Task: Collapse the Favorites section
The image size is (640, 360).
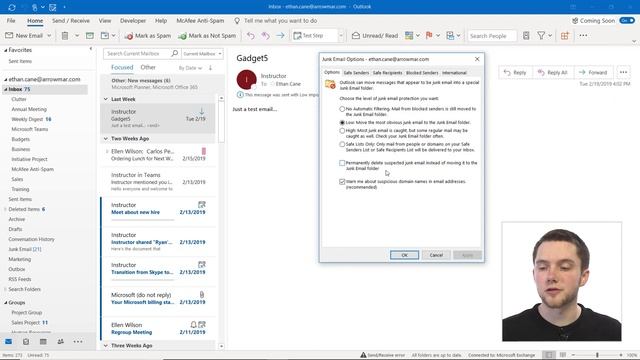Action: pyautogui.click(x=6, y=50)
